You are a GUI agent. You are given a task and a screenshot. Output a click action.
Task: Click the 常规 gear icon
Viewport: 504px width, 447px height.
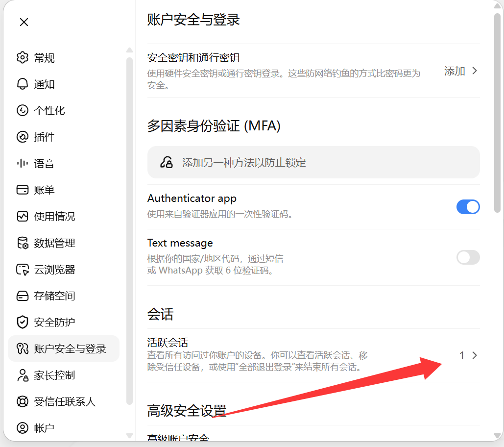pos(22,57)
